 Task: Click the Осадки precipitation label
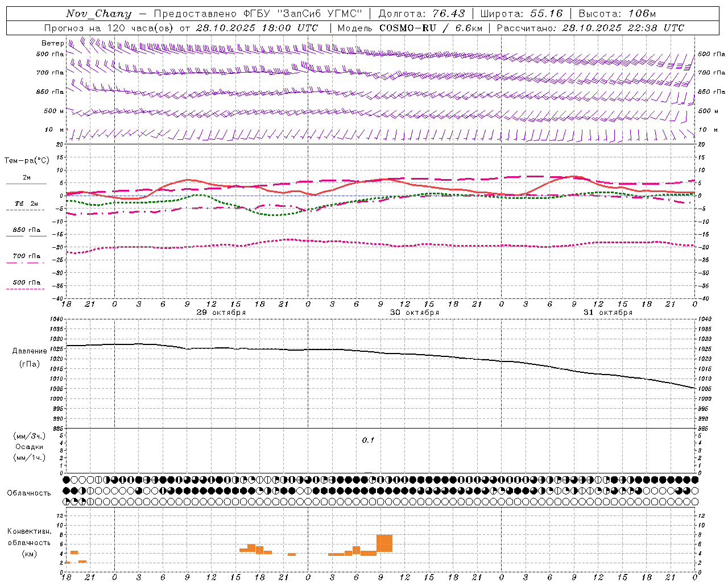tap(30, 447)
